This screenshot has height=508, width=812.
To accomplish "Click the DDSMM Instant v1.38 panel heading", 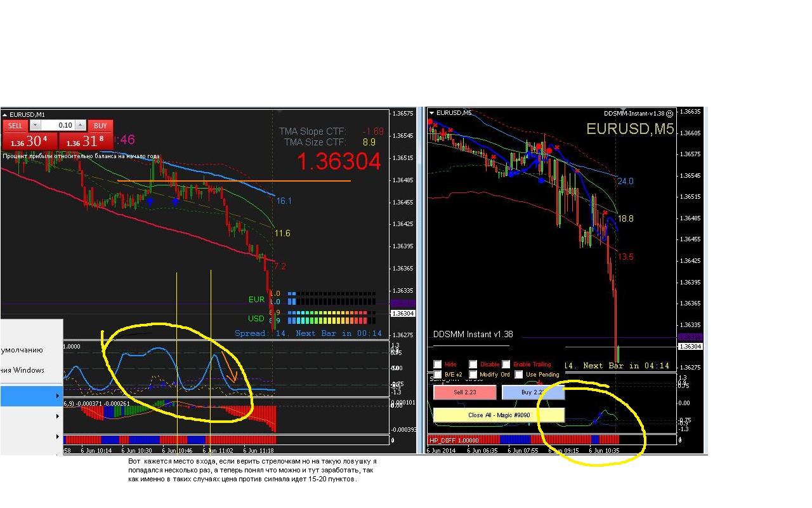I will [x=473, y=334].
